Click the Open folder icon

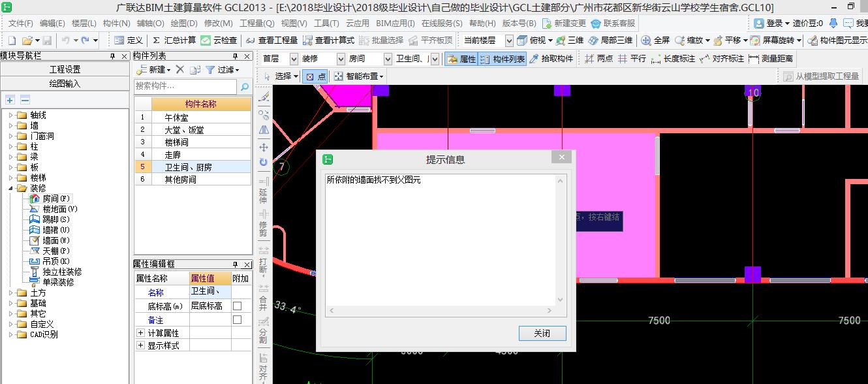click(x=27, y=40)
